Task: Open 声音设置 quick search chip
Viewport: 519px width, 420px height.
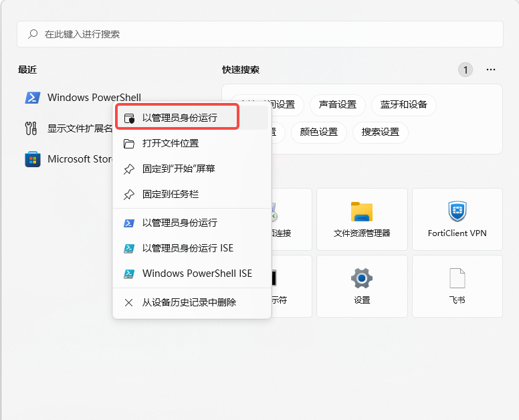Action: [x=337, y=105]
